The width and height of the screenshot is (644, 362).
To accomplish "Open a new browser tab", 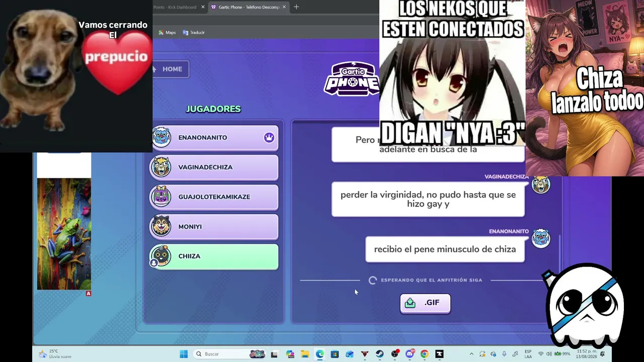I will pyautogui.click(x=296, y=7).
